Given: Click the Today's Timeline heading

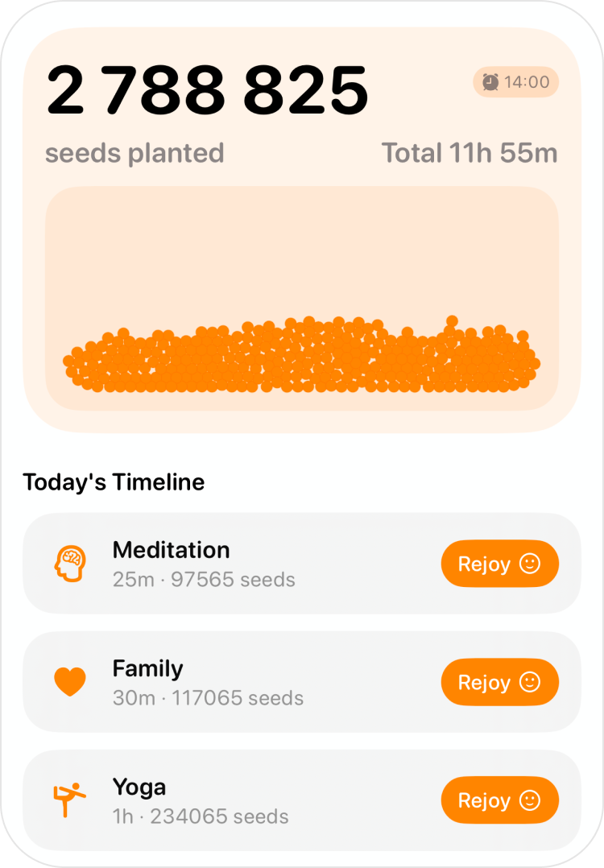Looking at the screenshot, I should tap(114, 482).
